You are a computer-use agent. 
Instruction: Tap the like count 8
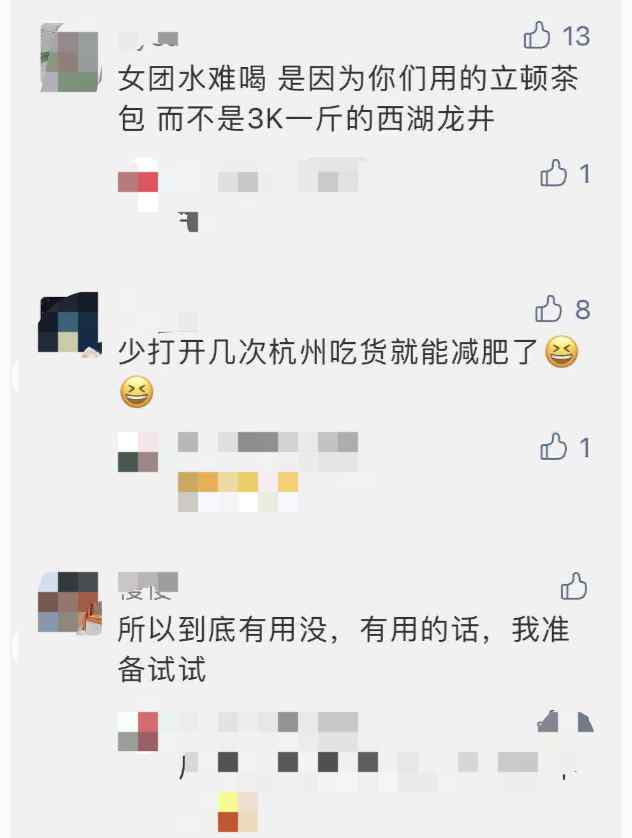tap(582, 309)
